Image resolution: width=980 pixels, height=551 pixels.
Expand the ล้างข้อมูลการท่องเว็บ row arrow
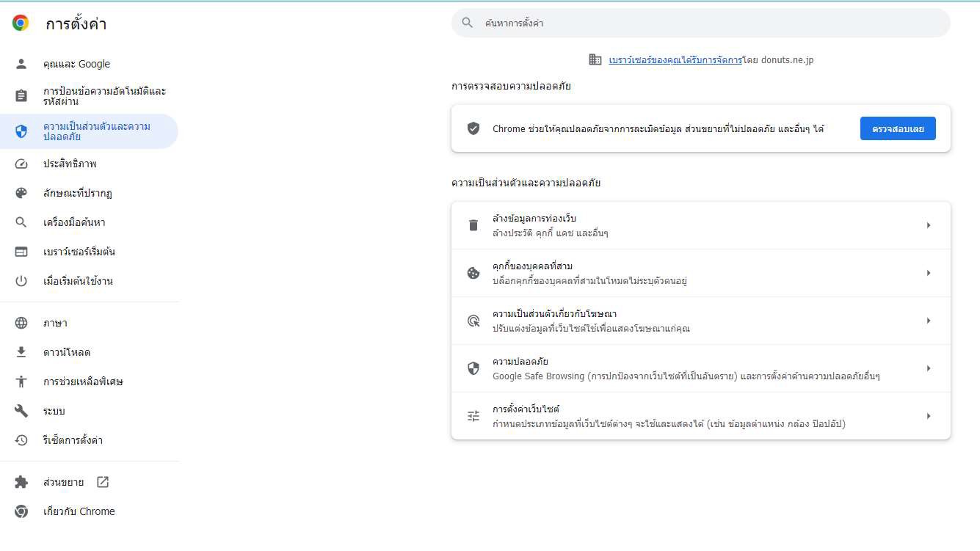928,225
